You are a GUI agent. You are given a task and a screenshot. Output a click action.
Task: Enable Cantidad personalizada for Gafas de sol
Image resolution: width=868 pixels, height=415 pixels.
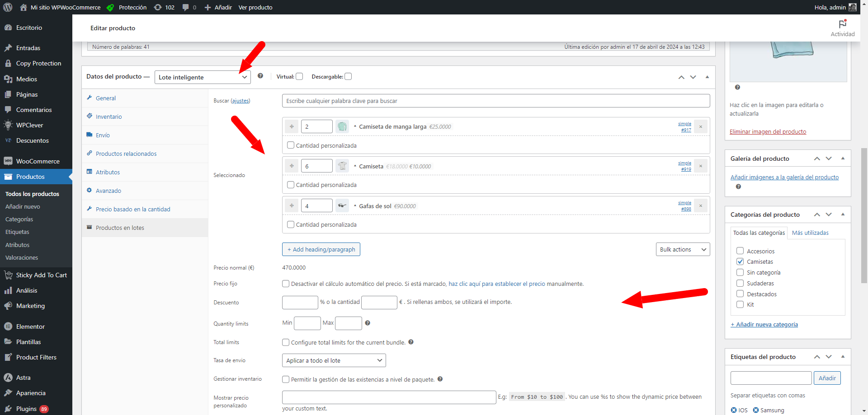pyautogui.click(x=291, y=224)
